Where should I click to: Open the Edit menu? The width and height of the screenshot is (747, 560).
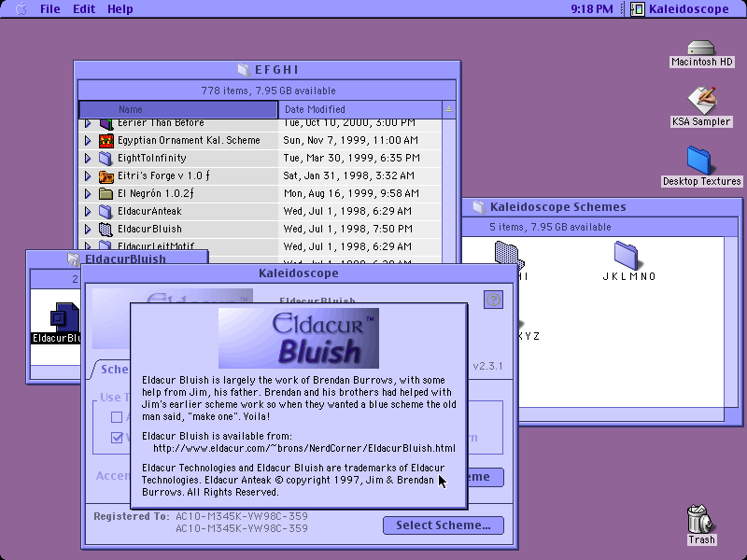pos(84,8)
